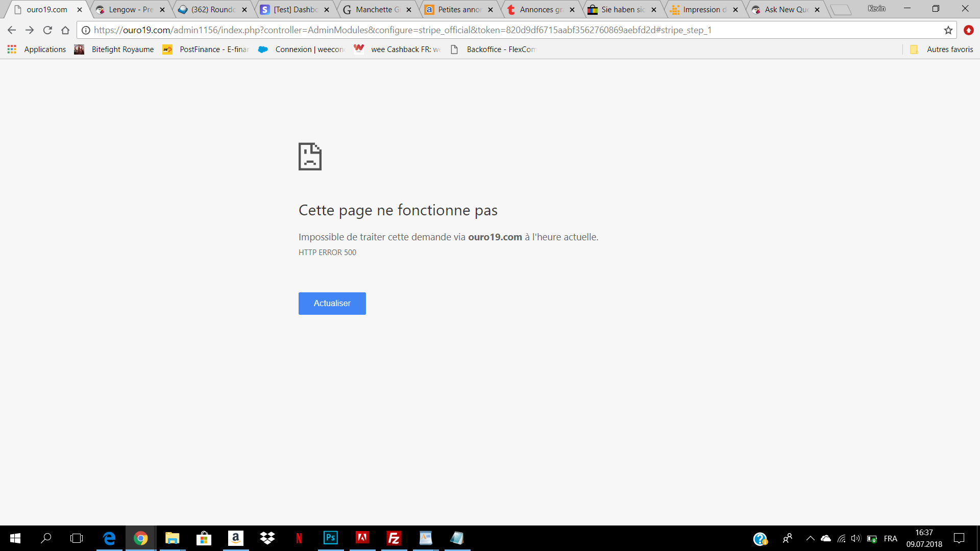This screenshot has width=980, height=551.
Task: View site information icon in address bar
Action: [86, 30]
